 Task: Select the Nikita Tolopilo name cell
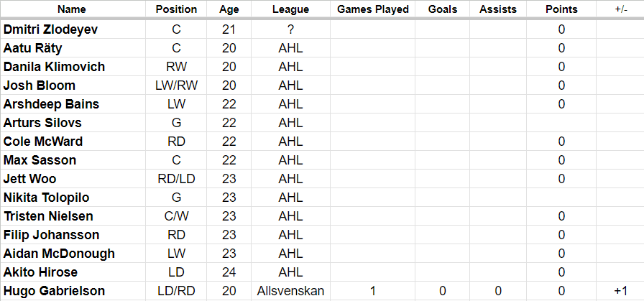click(47, 198)
